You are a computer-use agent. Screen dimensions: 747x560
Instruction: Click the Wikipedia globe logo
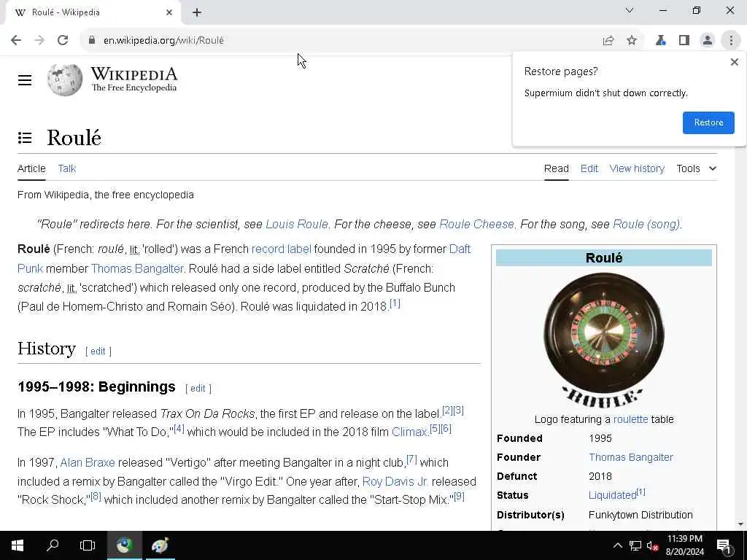click(65, 80)
